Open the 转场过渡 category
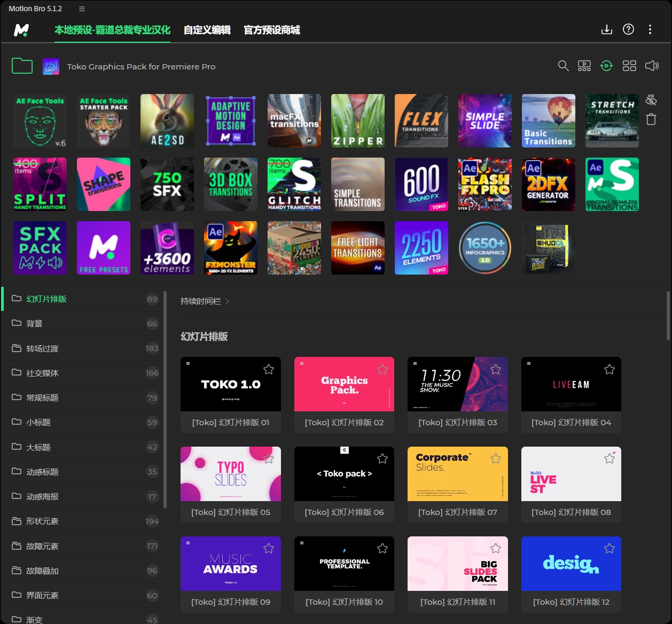The image size is (672, 624). pos(82,348)
